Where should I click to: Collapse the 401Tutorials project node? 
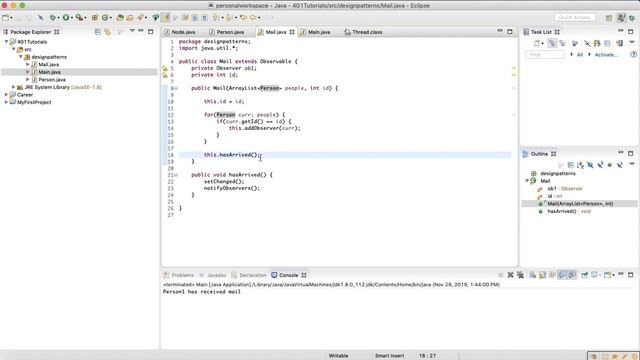point(7,42)
